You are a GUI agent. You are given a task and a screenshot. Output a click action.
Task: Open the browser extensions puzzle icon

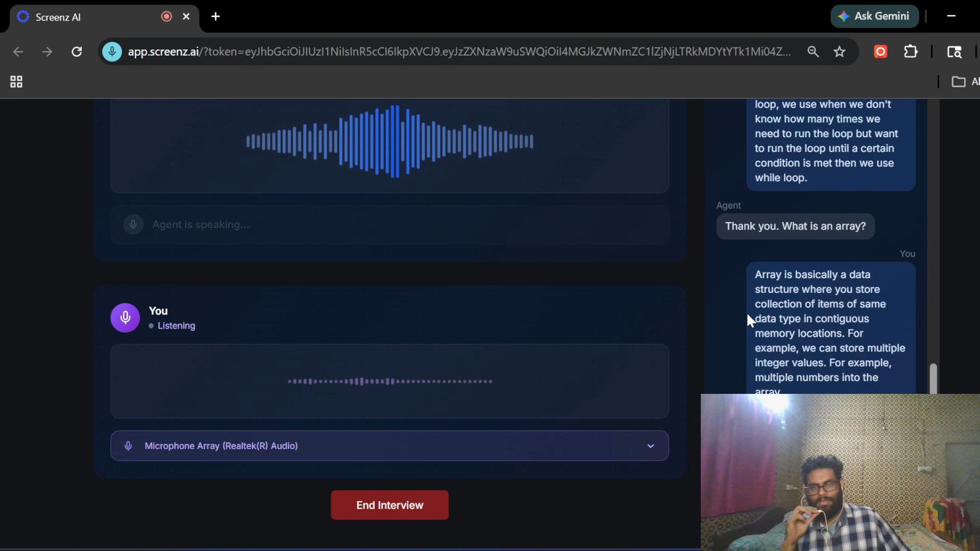tap(911, 52)
